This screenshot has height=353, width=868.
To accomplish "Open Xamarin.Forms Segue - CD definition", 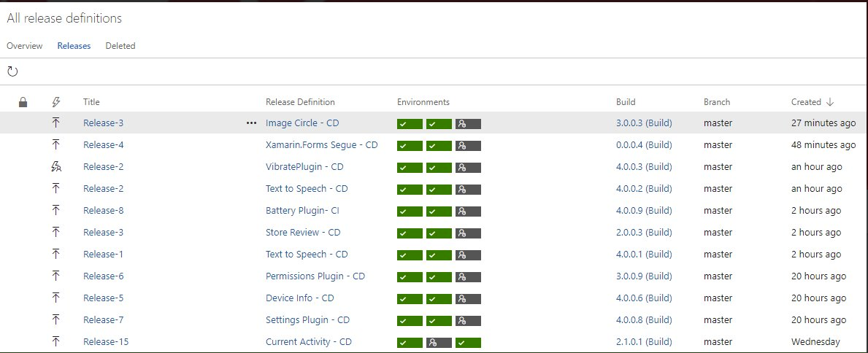I will (322, 145).
